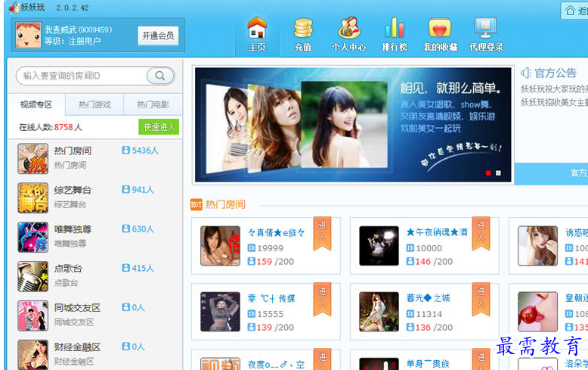Open room thumbnail for 皇朝 room
The image size is (588, 370).
[x=538, y=312]
